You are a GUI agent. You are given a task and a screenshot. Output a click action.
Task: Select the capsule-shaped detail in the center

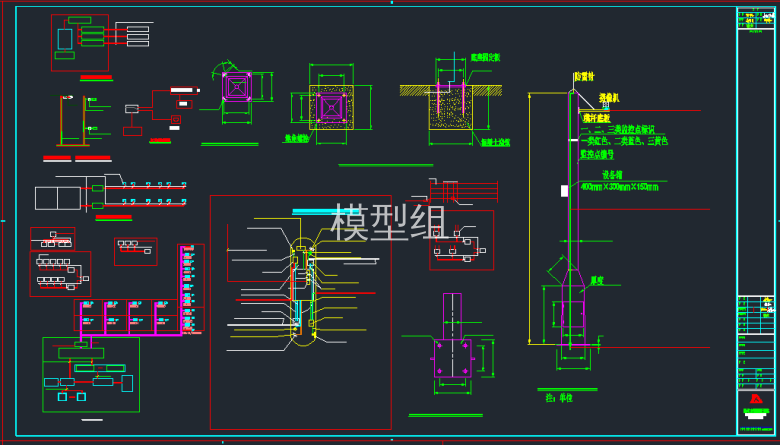pos(304,292)
